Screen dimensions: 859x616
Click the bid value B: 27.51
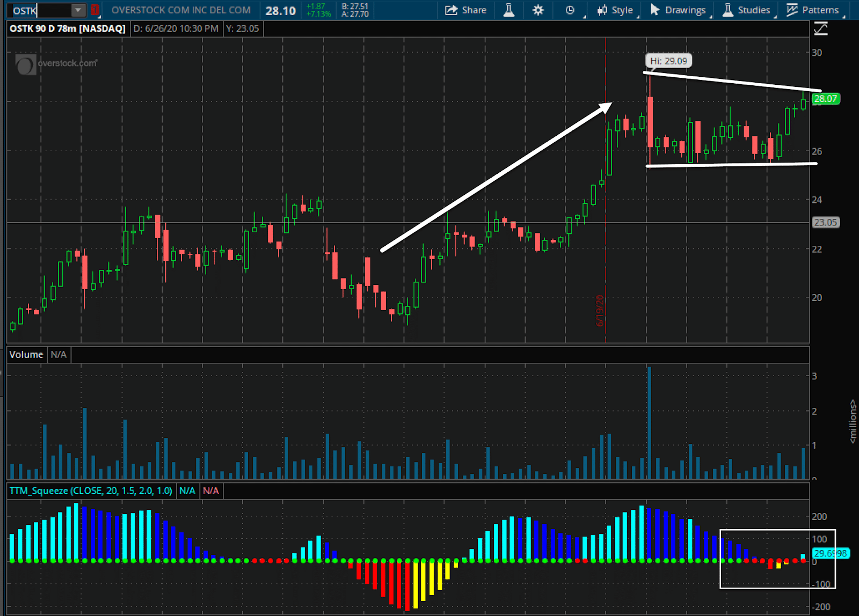[355, 6]
